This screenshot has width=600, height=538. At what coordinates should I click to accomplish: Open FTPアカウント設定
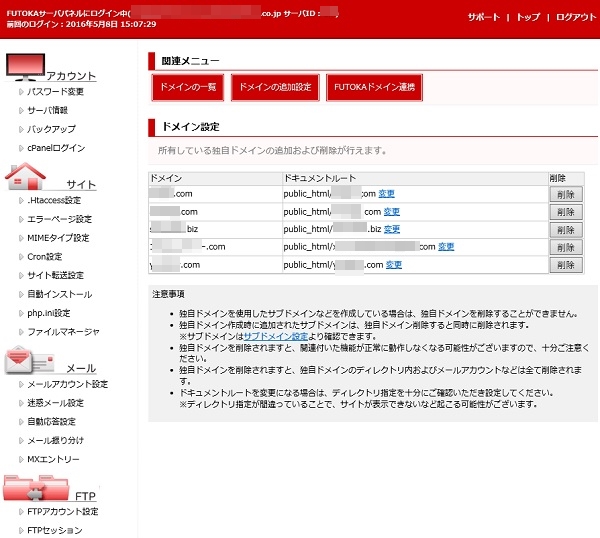63,512
